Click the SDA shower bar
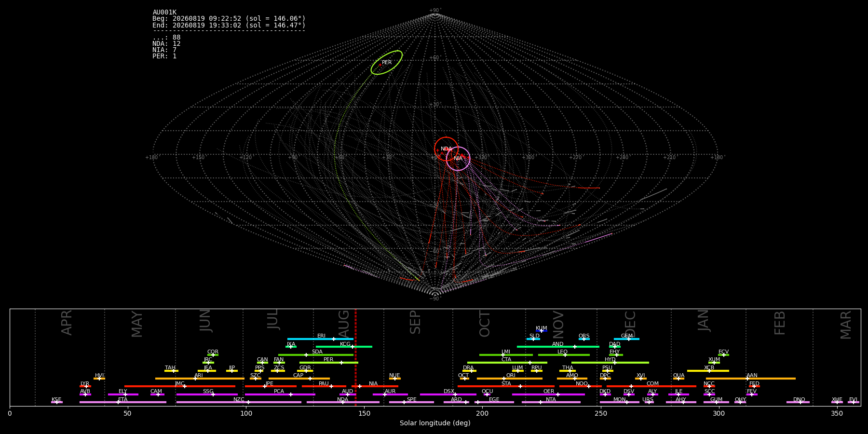 pos(316,355)
